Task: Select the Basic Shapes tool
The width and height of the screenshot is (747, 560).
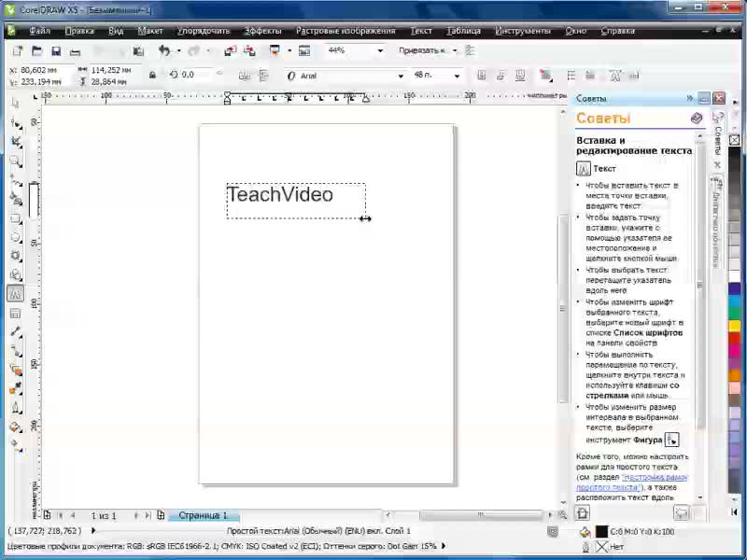Action: point(16,274)
